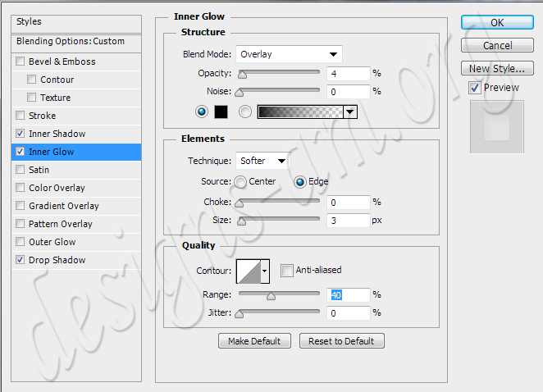The height and width of the screenshot is (392, 543).
Task: Enable the Gradient Overlay checkbox
Action: tap(21, 205)
